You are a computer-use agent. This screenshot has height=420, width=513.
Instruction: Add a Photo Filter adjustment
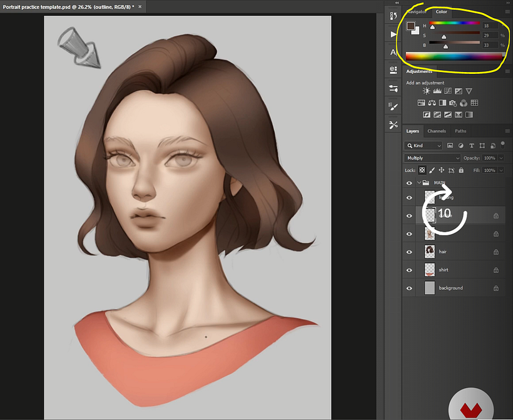point(453,103)
